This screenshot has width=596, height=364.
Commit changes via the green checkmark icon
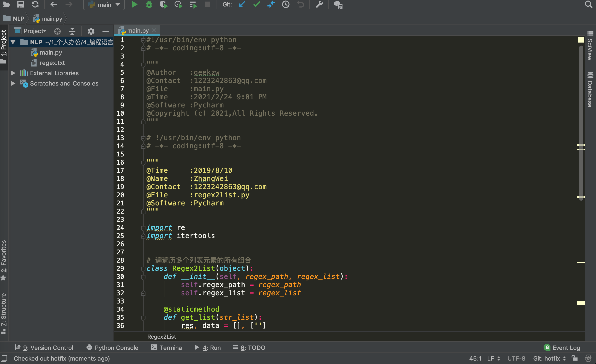(256, 4)
